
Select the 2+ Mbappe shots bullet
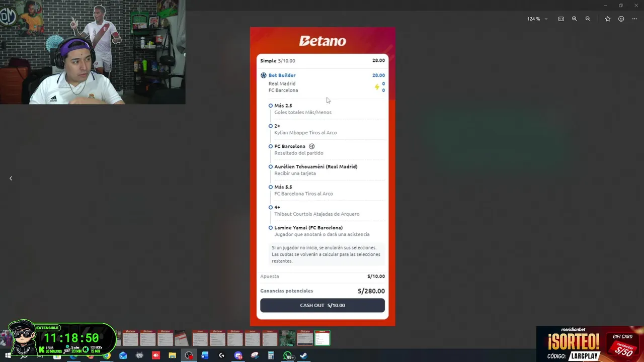(x=271, y=126)
